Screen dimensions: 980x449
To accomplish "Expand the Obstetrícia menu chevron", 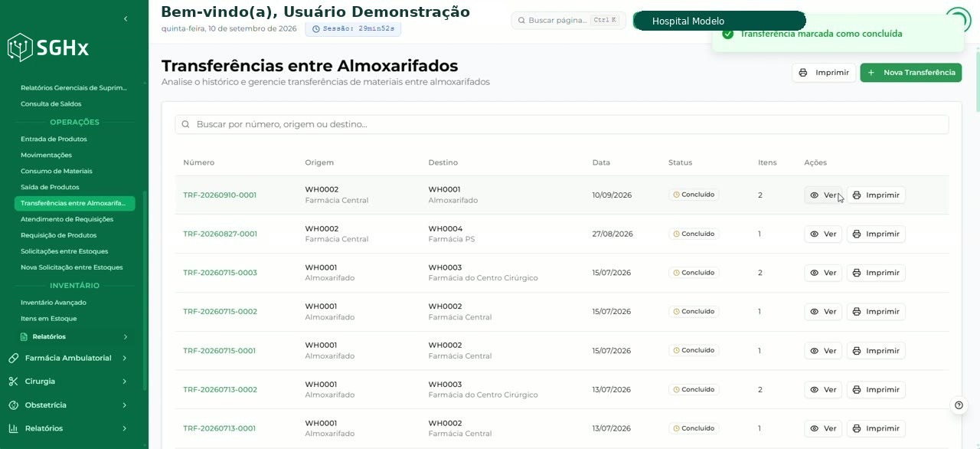I will pos(125,405).
